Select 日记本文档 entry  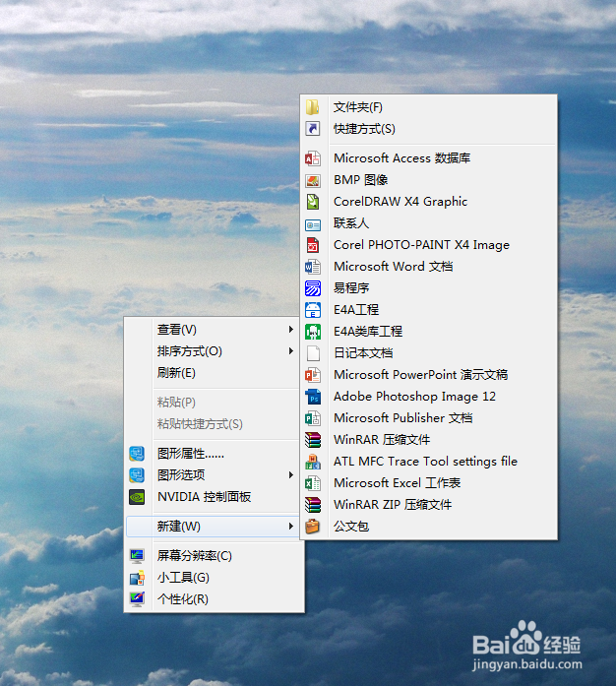click(429, 353)
